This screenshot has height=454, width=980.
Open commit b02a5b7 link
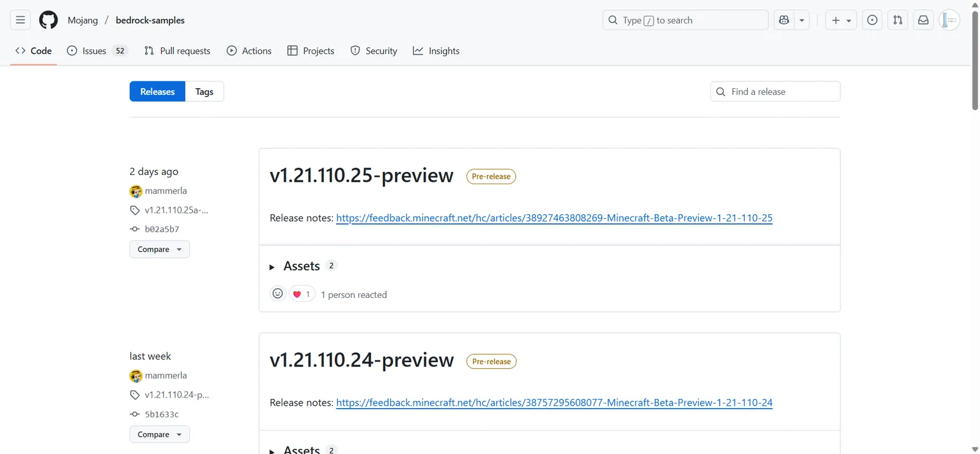(162, 229)
